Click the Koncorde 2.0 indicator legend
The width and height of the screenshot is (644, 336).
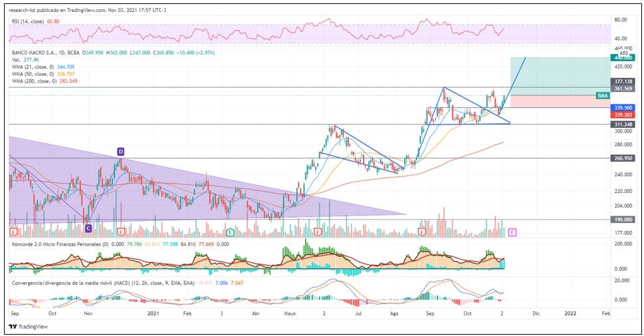[x=60, y=244]
